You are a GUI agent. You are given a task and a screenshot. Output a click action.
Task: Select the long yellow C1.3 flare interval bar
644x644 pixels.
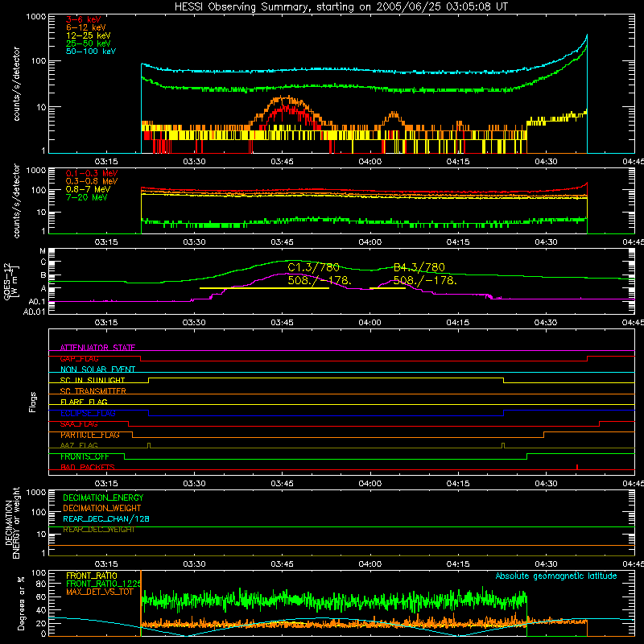pos(264,288)
